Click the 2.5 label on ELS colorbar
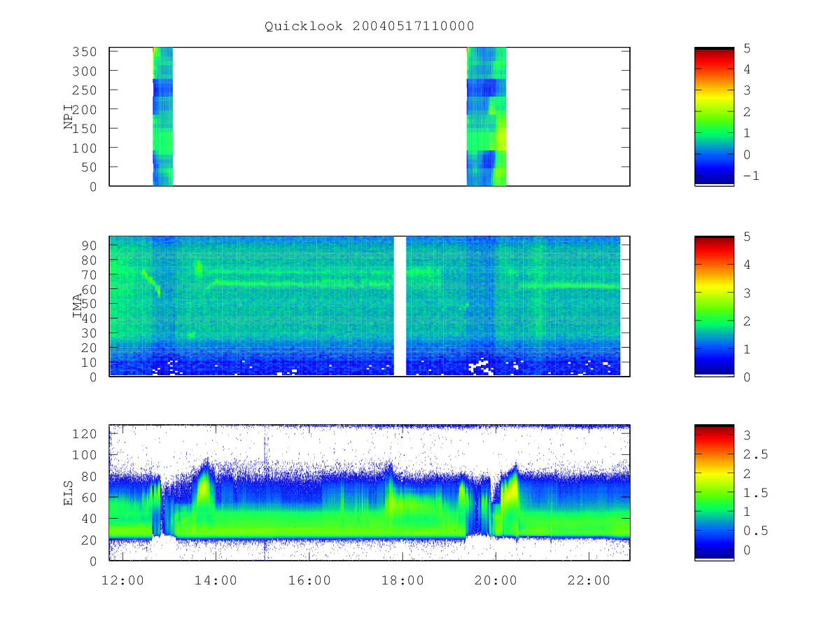840x630 pixels. 755,454
